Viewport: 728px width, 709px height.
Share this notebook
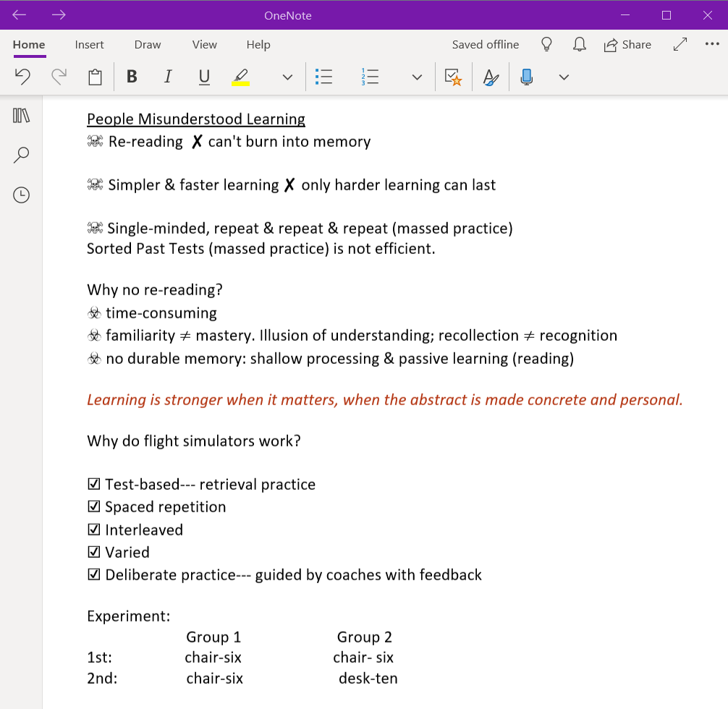coord(627,45)
